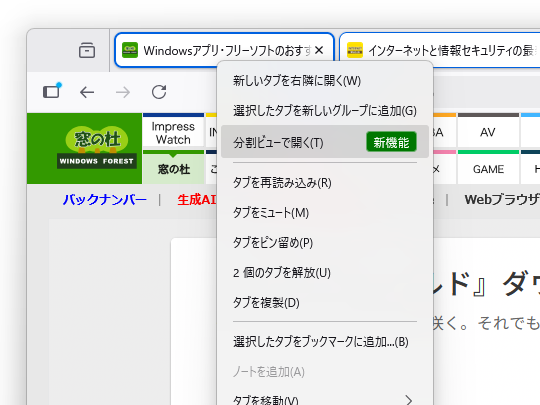Select タブを再読み込み(R)

coord(325,183)
